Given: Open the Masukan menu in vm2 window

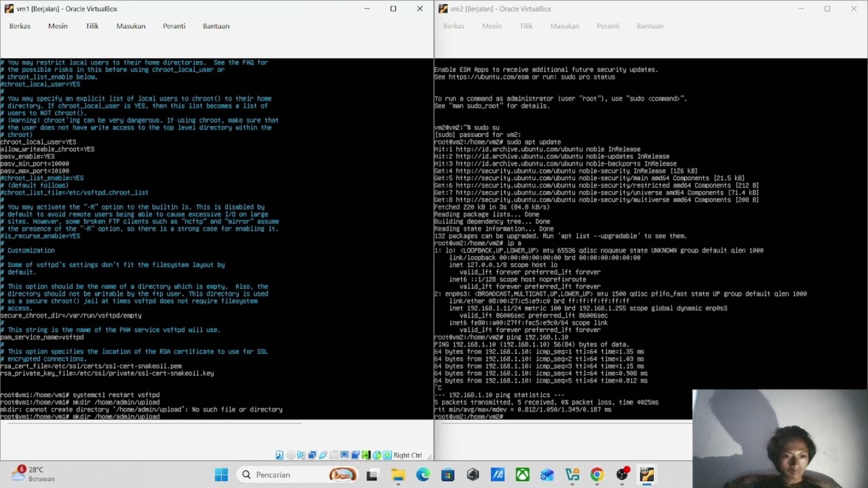Looking at the screenshot, I should click(565, 26).
